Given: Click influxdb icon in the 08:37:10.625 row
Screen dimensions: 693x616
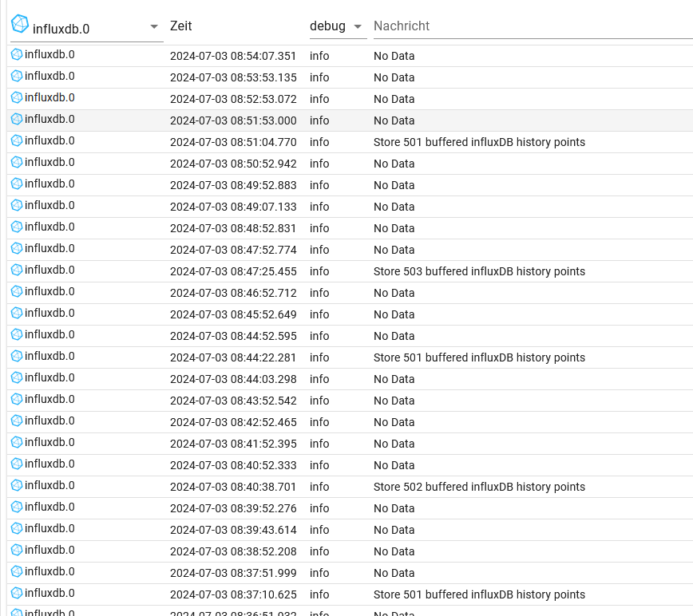Looking at the screenshot, I should coord(17,594).
